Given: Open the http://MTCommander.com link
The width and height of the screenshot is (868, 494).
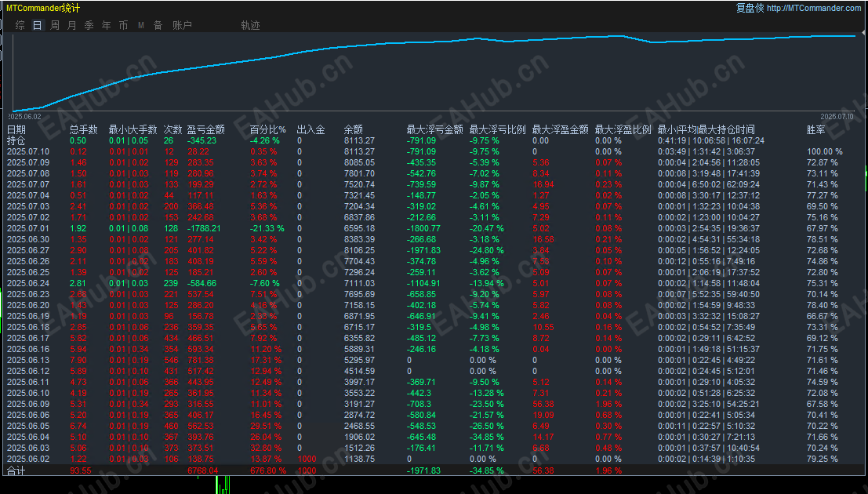Looking at the screenshot, I should (814, 8).
